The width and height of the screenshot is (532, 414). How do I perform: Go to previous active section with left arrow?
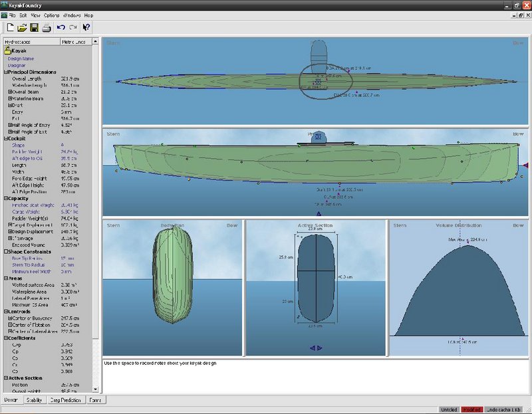(x=313, y=348)
